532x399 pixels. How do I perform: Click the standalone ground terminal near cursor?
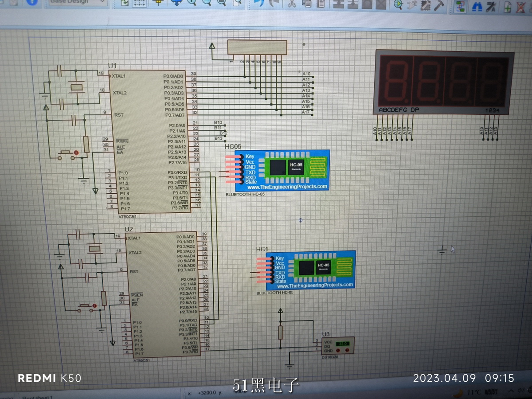(x=442, y=250)
